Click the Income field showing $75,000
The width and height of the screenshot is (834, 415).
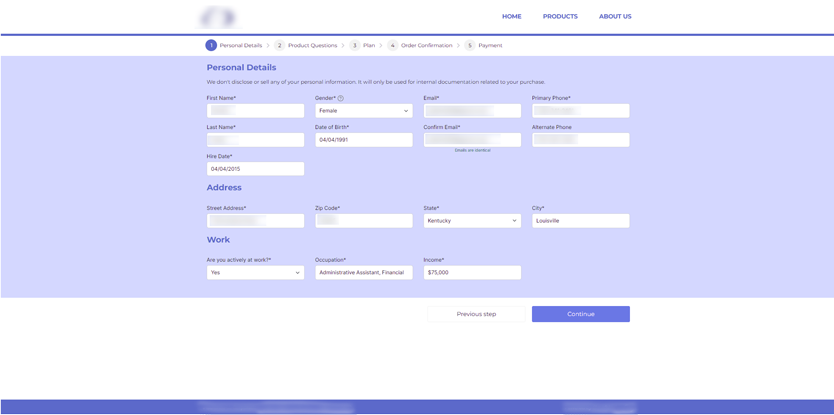click(471, 272)
